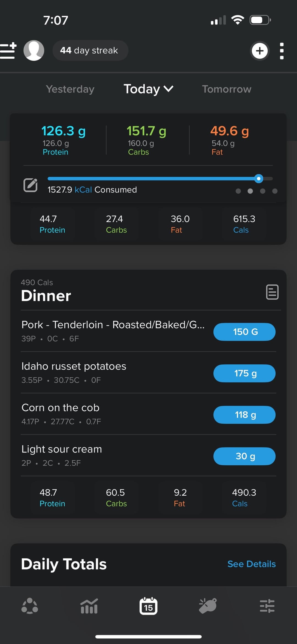Viewport: 297px width, 644px height.
Task: Tap the 44 day streak badge
Action: coord(90,51)
